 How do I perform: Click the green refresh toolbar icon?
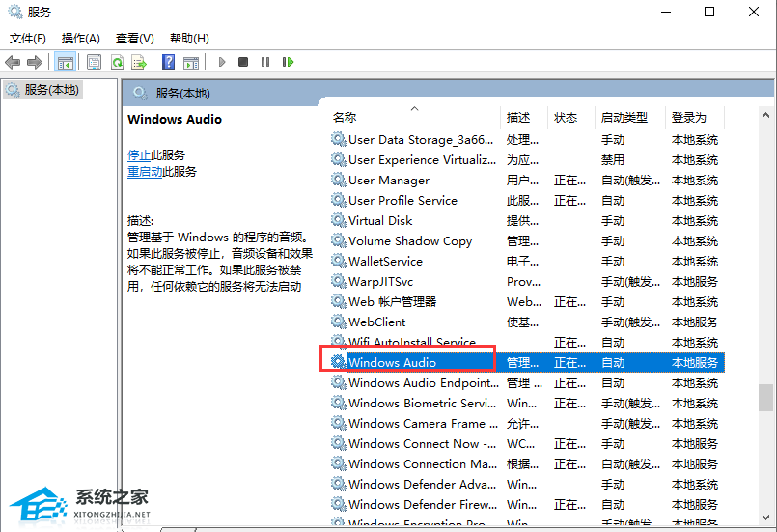click(x=117, y=62)
